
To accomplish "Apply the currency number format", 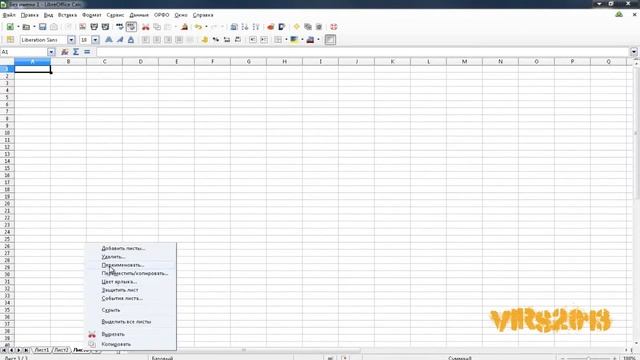I will (204, 40).
